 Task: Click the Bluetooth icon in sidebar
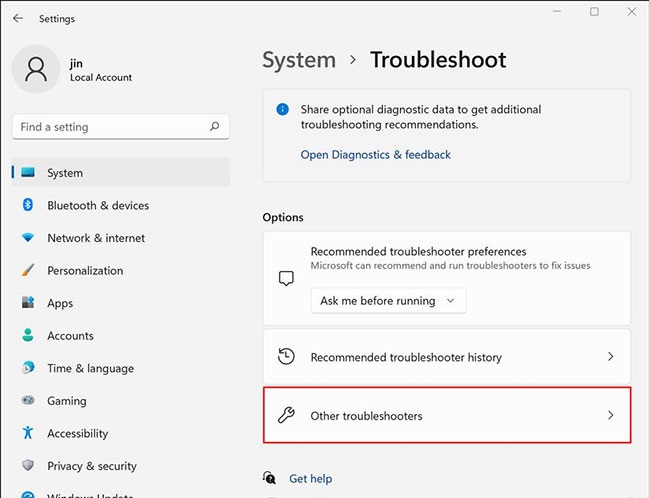28,204
